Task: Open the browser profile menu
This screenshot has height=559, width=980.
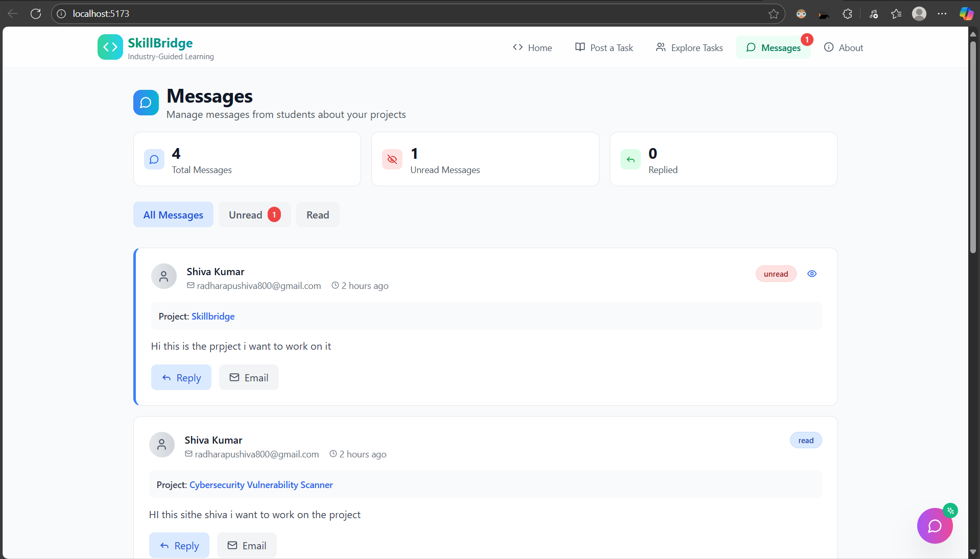Action: [919, 13]
